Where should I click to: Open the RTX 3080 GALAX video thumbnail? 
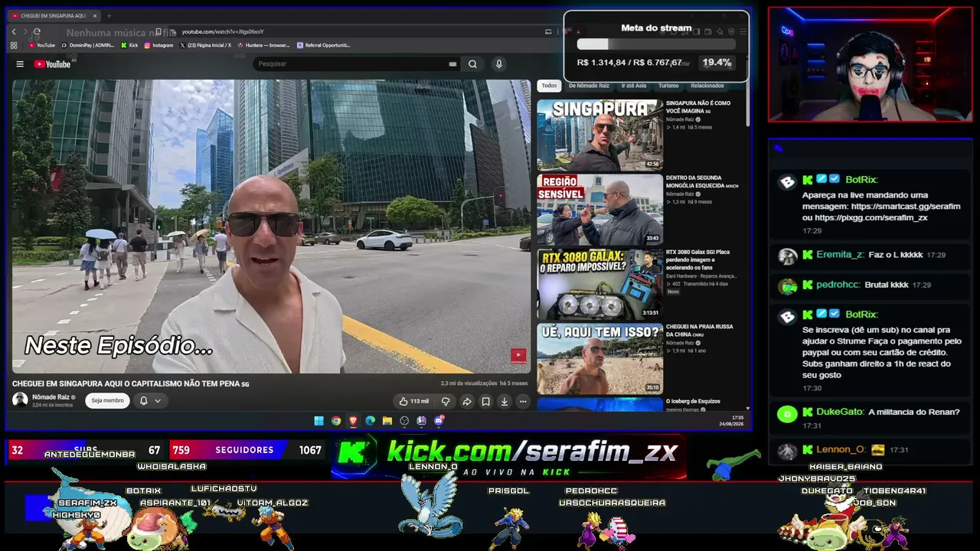[599, 285]
